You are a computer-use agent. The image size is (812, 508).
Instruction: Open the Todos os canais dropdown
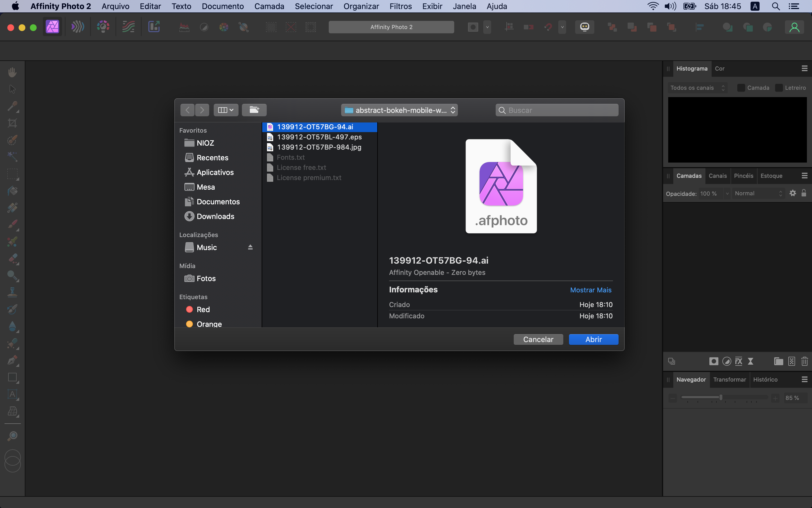coord(698,88)
